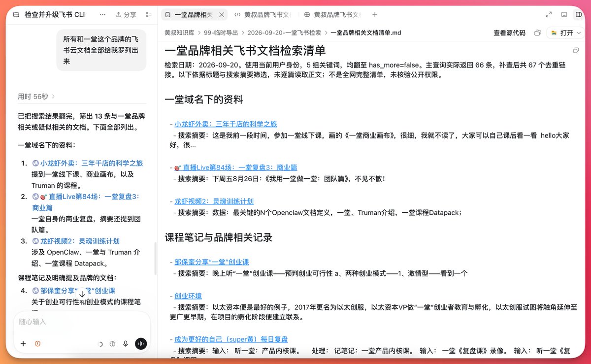The image size is (591, 364).
Task: Close the 一堂品牌相关 tab
Action: 222,15
